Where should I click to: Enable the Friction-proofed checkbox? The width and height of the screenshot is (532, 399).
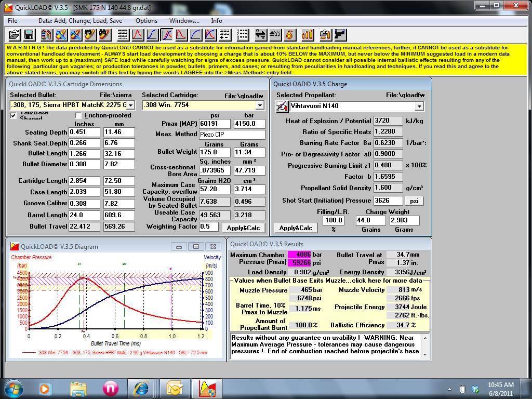78,115
